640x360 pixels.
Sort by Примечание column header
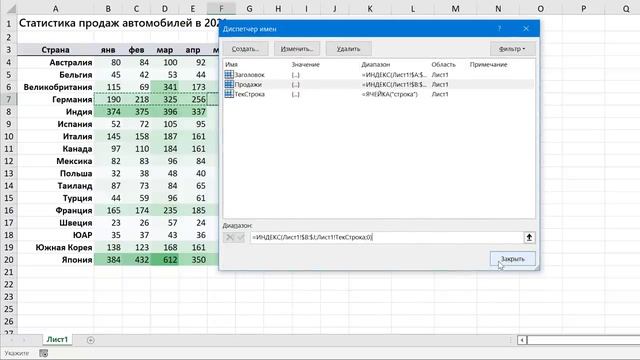coord(488,64)
